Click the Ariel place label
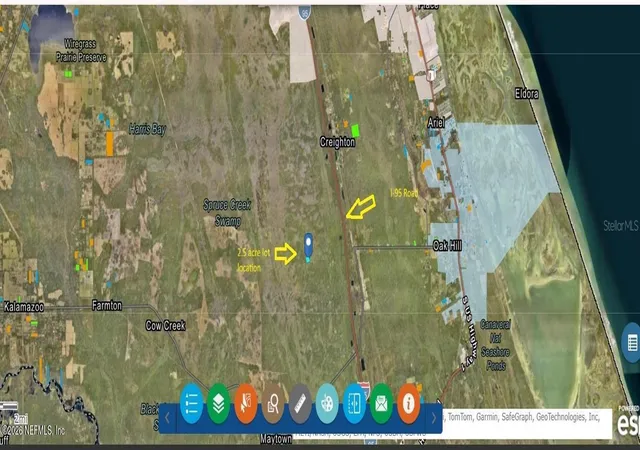Viewport: 640px width, 450px height. point(436,123)
